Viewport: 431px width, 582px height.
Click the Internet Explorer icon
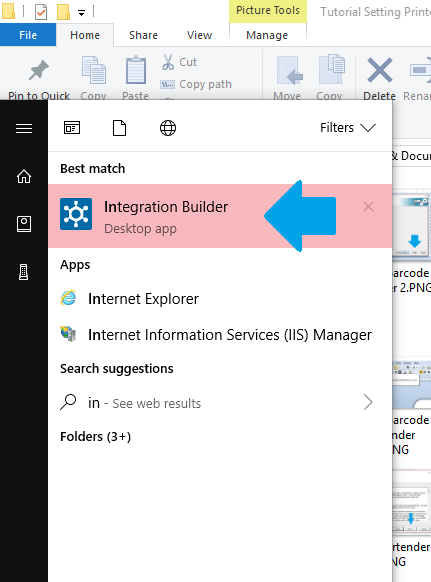pos(68,298)
